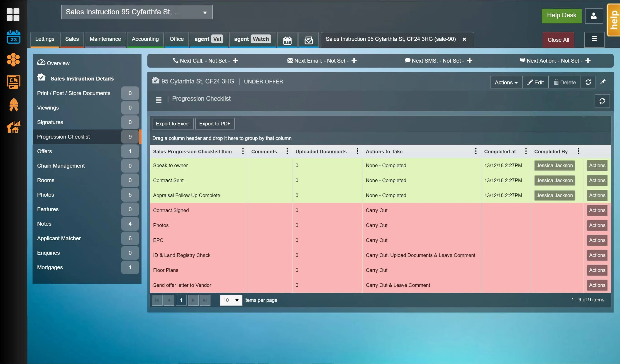This screenshot has width=620, height=364.
Task: Go to first page of grid
Action: pyautogui.click(x=157, y=300)
